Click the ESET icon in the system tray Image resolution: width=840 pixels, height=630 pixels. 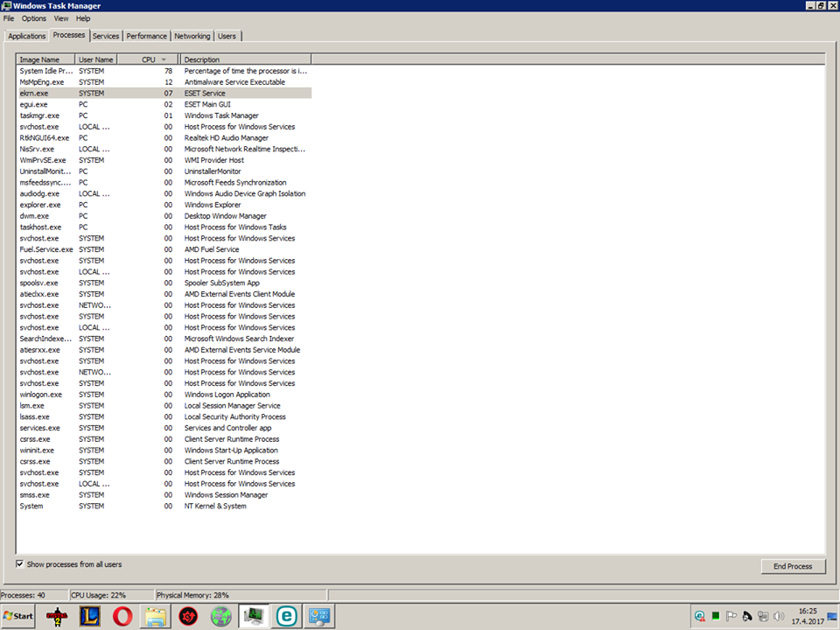coord(700,616)
